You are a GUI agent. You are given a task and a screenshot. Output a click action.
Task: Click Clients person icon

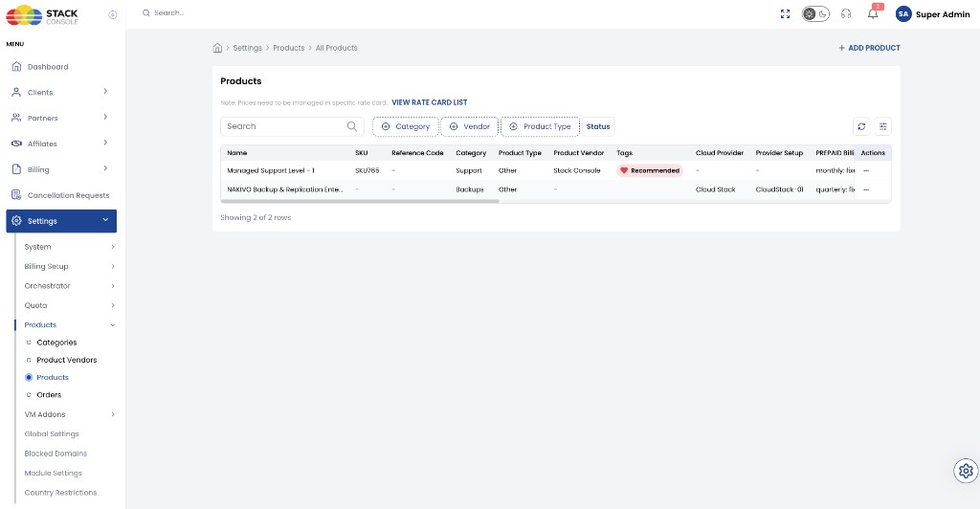(17, 93)
